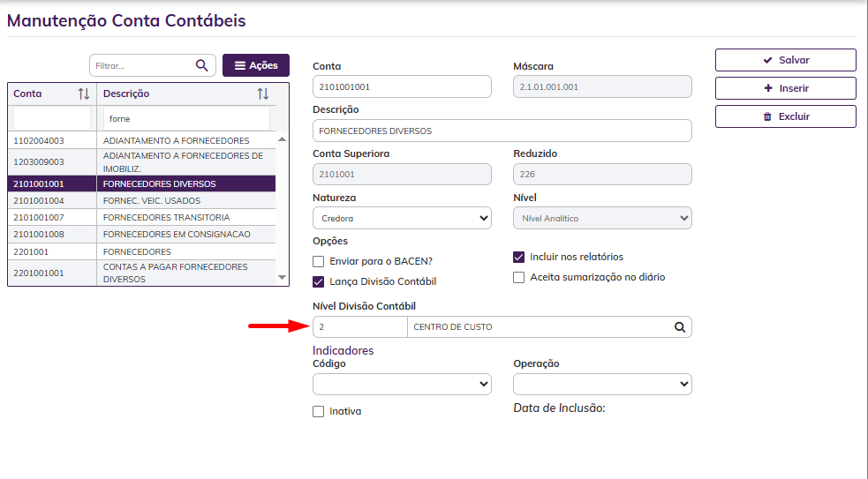868x479 pixels.
Task: Uncheck Lança Divisão Contábil option
Action: point(319,281)
